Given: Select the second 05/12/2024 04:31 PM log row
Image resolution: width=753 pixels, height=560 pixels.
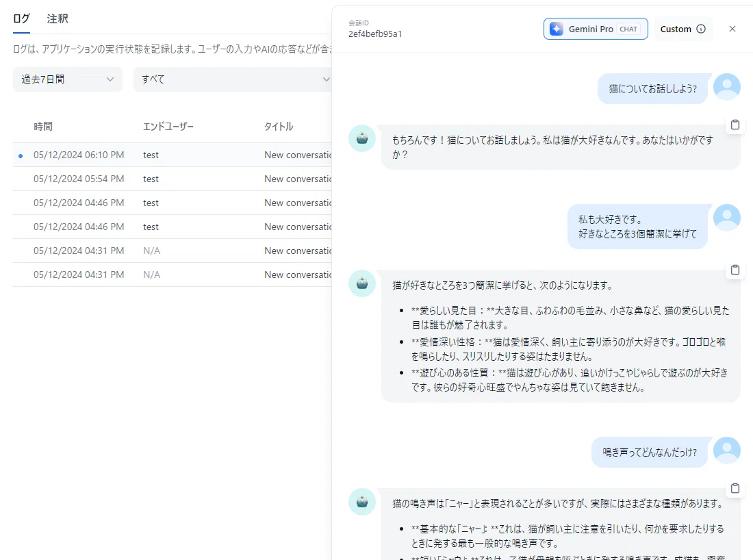Looking at the screenshot, I should (x=172, y=275).
